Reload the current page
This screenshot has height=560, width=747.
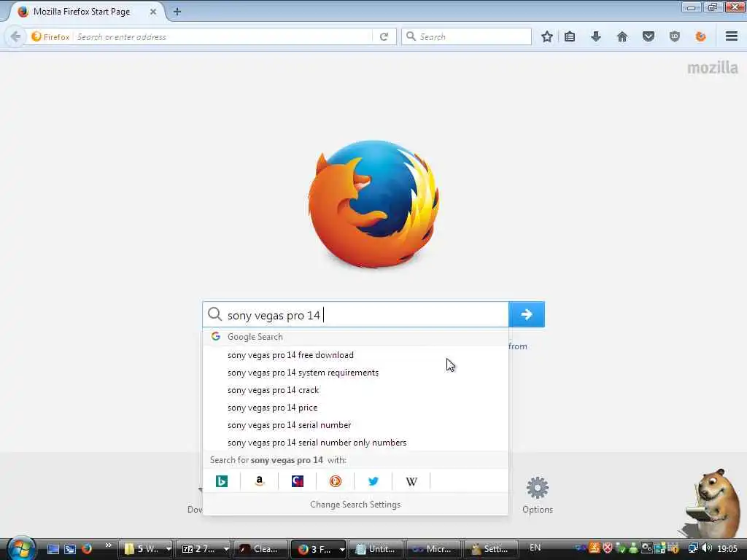click(384, 36)
